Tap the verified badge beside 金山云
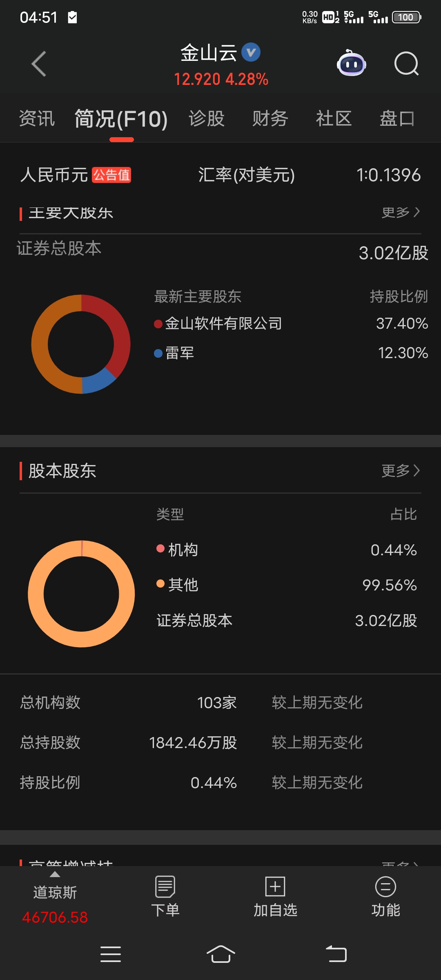The height and width of the screenshot is (980, 441). 251,52
